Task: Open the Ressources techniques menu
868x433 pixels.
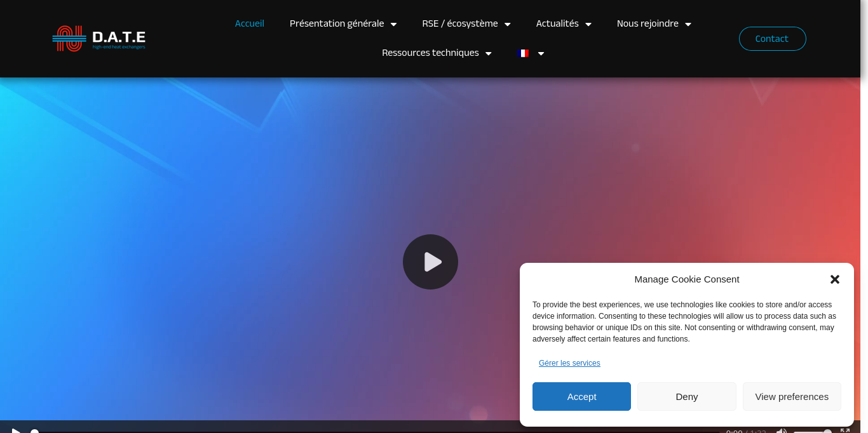Action: 437,53
